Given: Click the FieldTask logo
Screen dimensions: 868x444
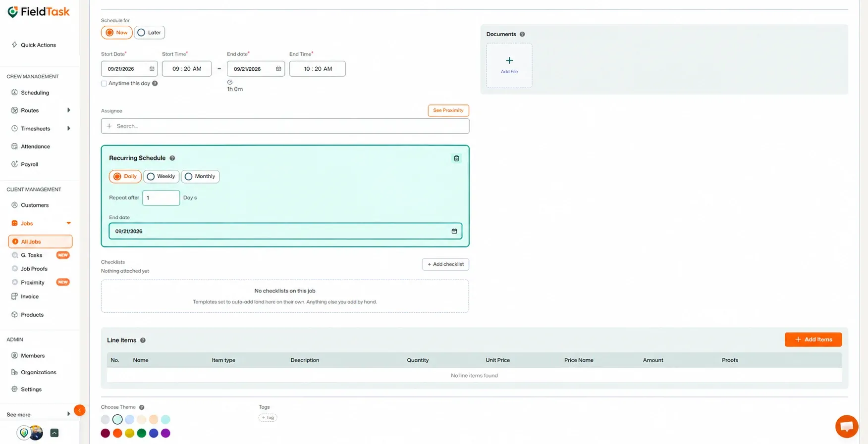Looking at the screenshot, I should point(39,12).
